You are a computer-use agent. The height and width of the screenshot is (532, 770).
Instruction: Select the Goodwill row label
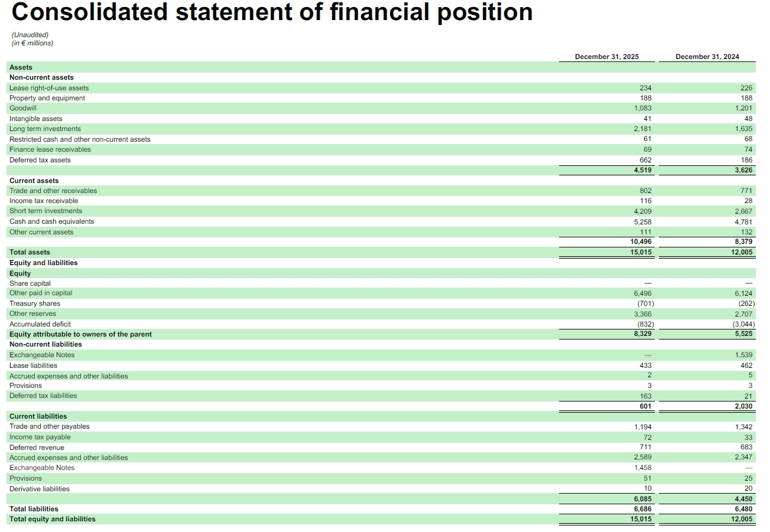coord(23,109)
